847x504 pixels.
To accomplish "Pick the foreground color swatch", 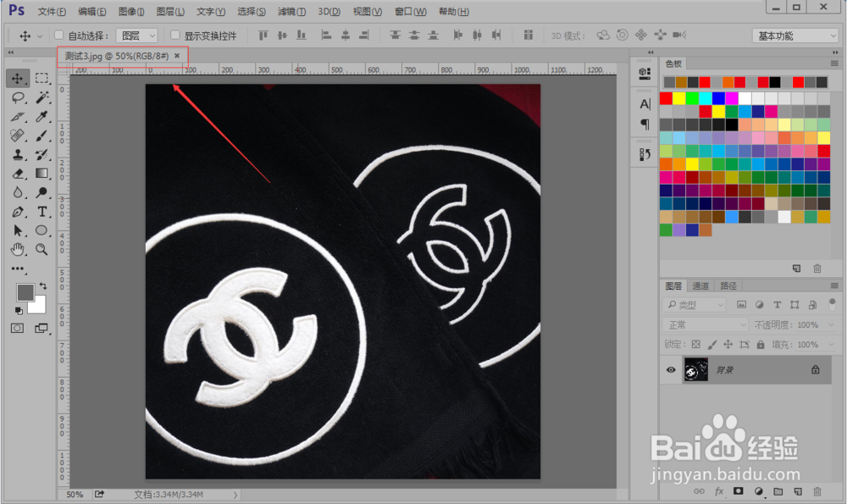I will 25,292.
